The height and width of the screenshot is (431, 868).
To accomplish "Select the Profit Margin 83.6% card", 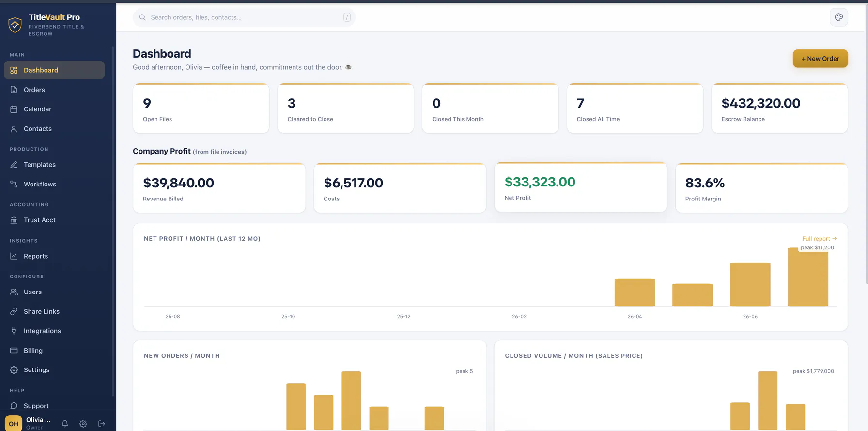I will point(761,188).
